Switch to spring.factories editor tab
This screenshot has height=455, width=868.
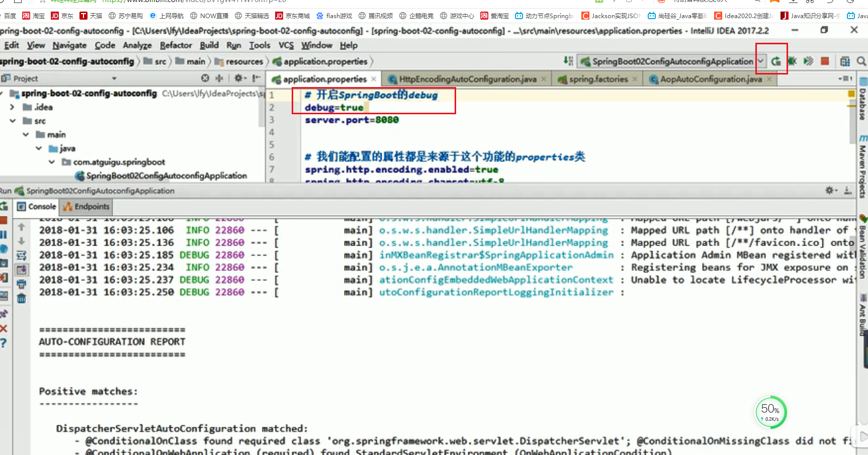tap(597, 79)
